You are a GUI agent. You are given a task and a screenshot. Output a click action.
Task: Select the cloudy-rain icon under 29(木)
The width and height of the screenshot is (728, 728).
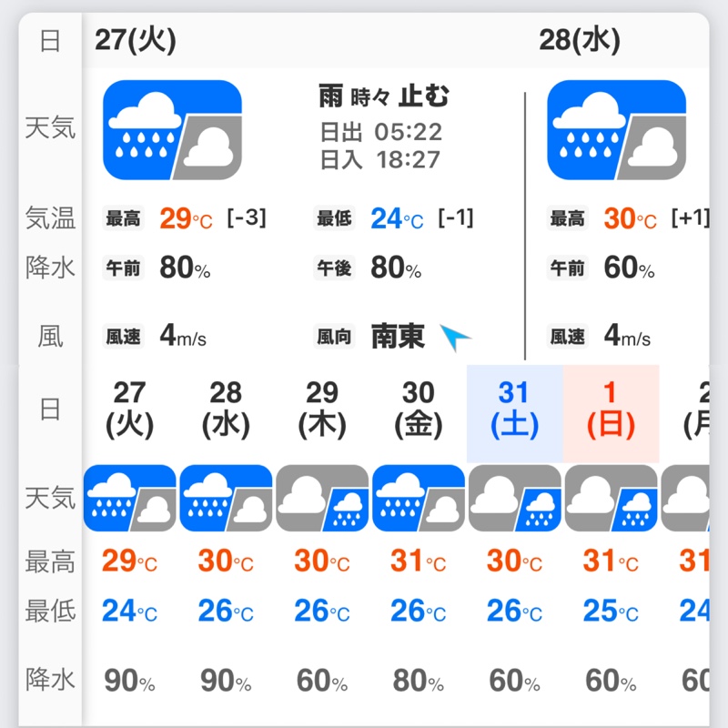tap(322, 498)
